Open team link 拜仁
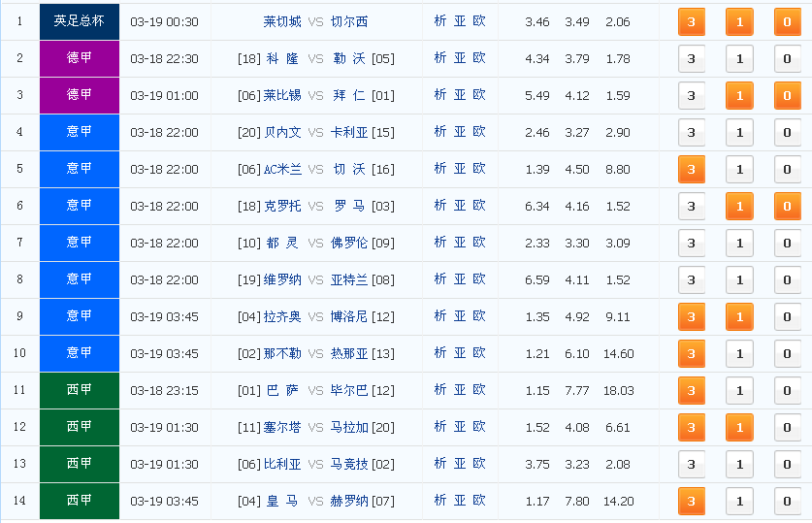The height and width of the screenshot is (523, 812). [349, 96]
